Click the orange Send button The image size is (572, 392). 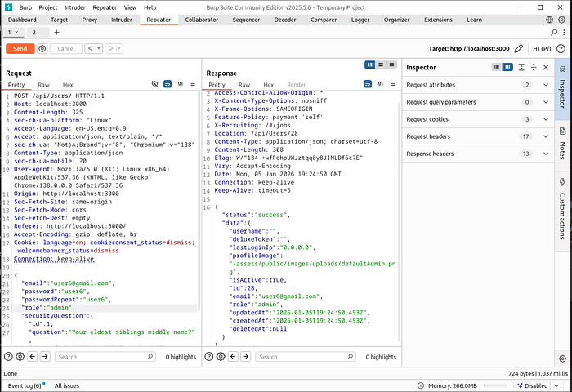click(x=20, y=48)
